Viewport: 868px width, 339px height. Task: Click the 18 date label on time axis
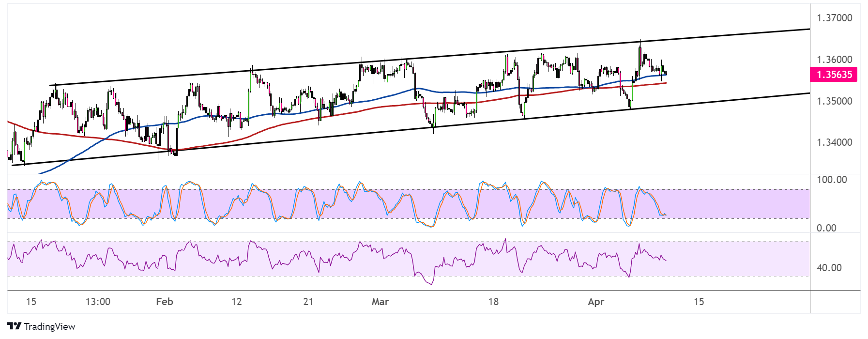click(x=493, y=302)
